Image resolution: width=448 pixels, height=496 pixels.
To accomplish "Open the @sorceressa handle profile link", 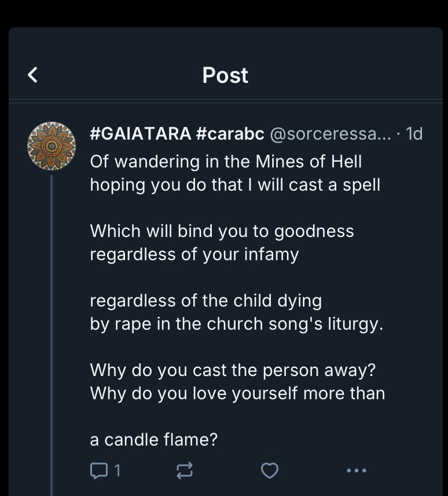I will (331, 134).
